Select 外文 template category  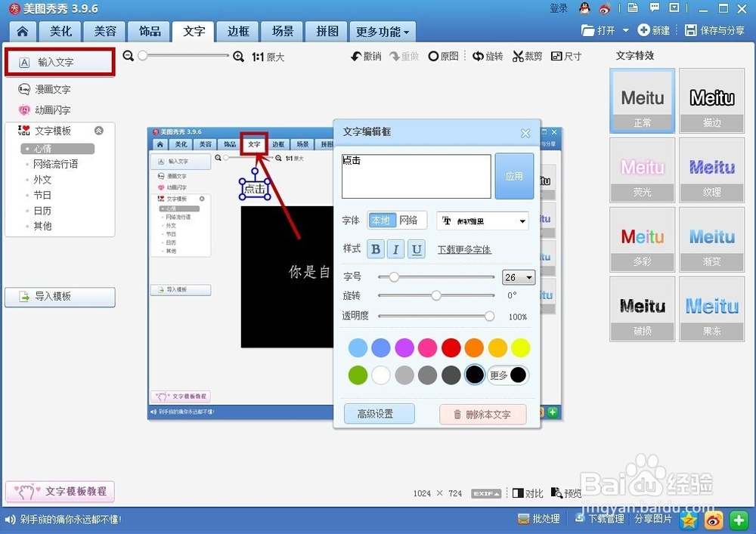42,180
